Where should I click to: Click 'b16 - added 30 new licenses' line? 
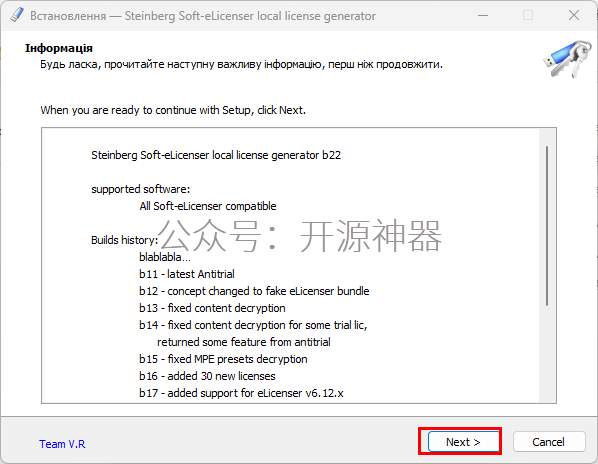pyautogui.click(x=207, y=376)
